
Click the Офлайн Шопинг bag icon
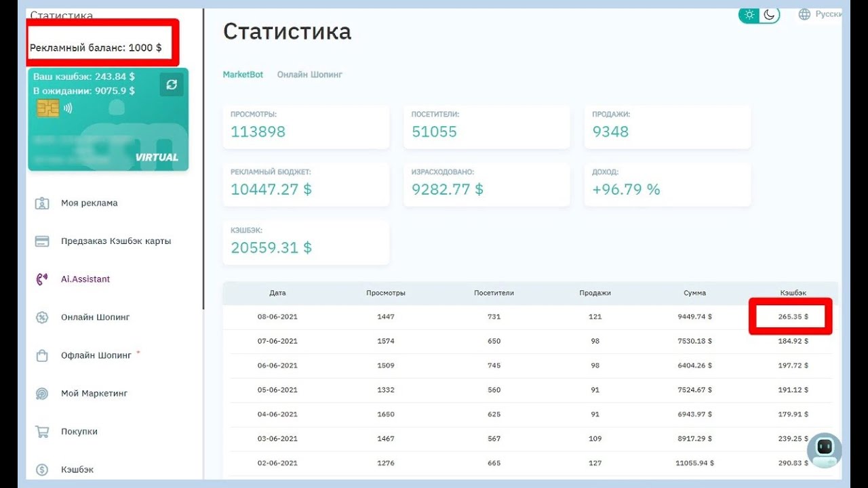pos(42,355)
